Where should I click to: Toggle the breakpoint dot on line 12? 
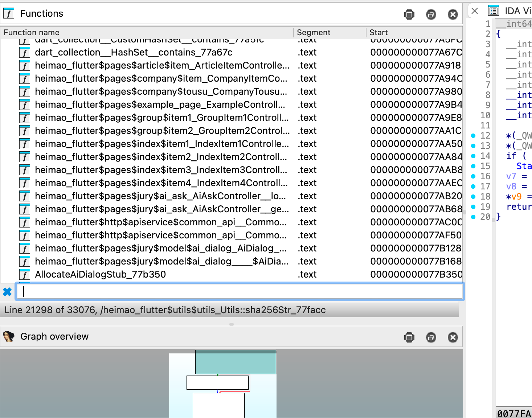[x=473, y=136]
